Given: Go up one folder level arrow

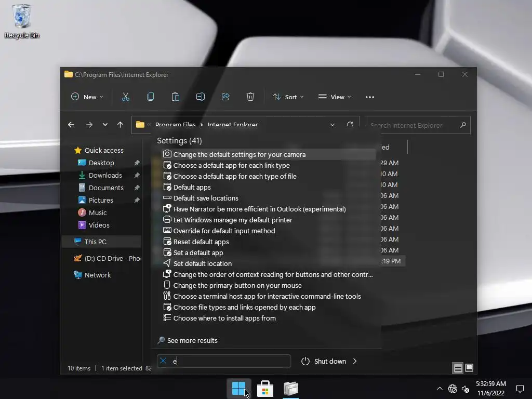Looking at the screenshot, I should tap(120, 125).
